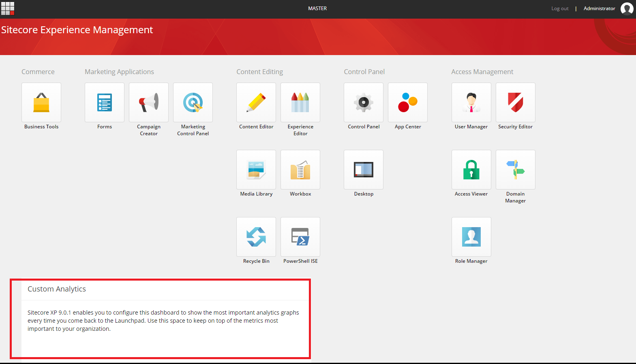
Task: Open the Workbox folder icon
Action: (x=300, y=170)
